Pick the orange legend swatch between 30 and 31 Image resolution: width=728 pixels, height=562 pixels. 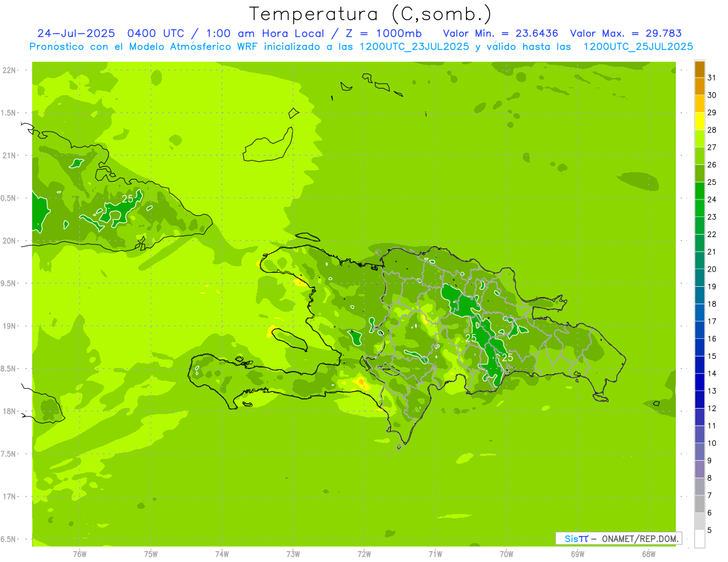click(x=699, y=86)
